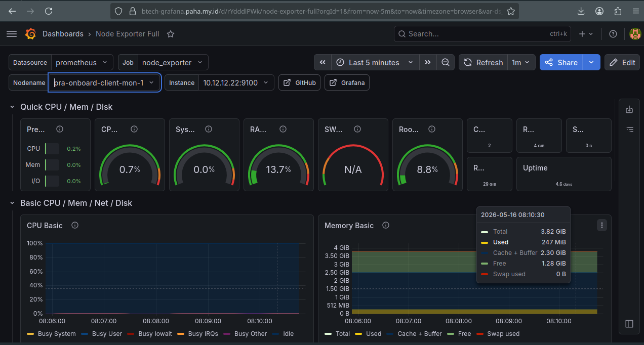Open the Instance 10.12.12.22:9100 dropdown
This screenshot has height=345, width=644.
tap(236, 82)
